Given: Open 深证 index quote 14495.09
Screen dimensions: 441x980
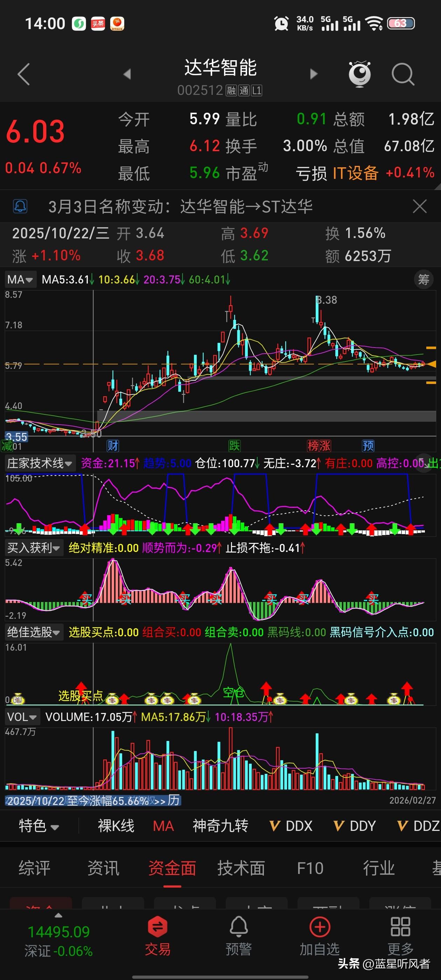Looking at the screenshot, I should [x=58, y=941].
